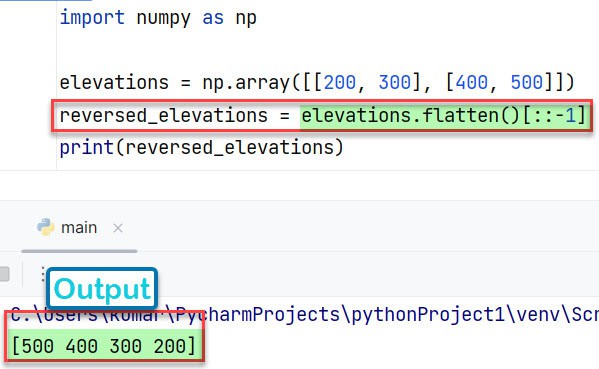The width and height of the screenshot is (599, 369).
Task: Place cursor on reversed_elevations assignment line
Action: pyautogui.click(x=323, y=115)
